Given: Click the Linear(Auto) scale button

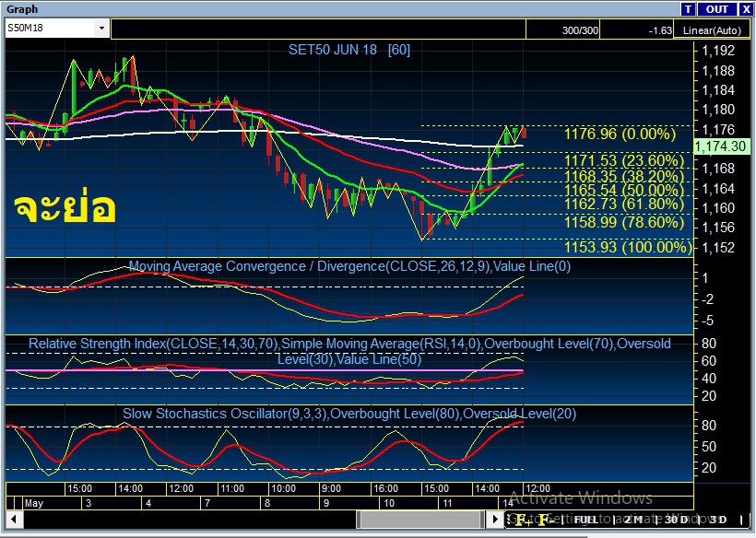Looking at the screenshot, I should pyautogui.click(x=712, y=30).
